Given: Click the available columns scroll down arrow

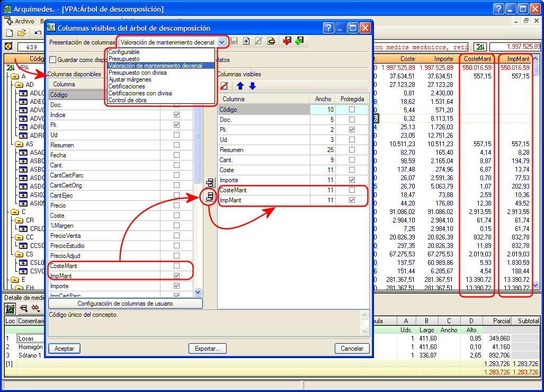Looking at the screenshot, I should 198,292.
